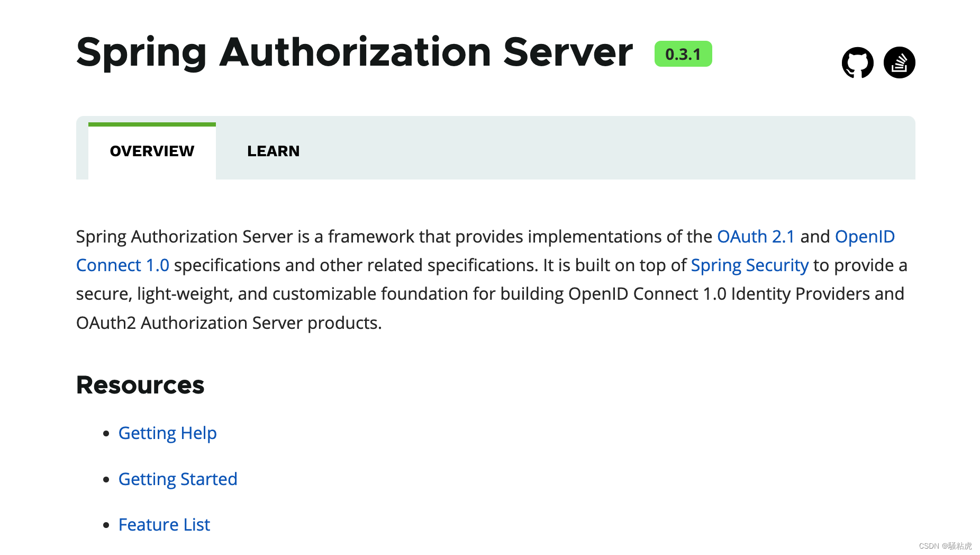Switch to the LEARN tab

click(273, 151)
